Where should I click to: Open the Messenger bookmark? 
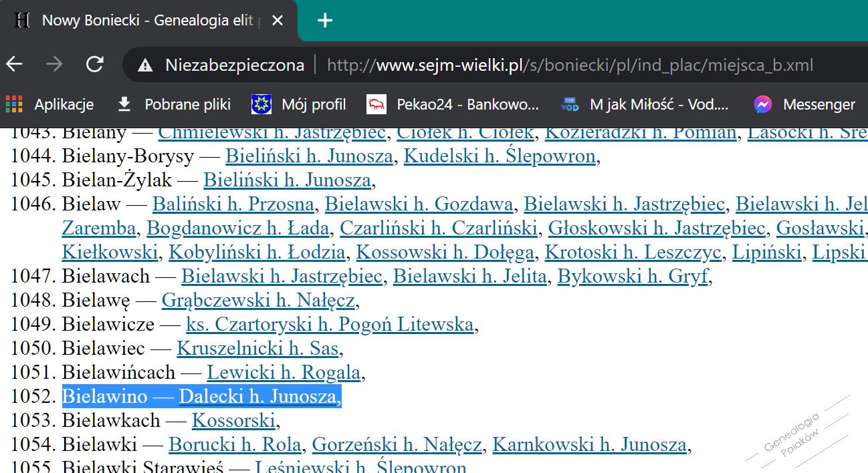804,104
